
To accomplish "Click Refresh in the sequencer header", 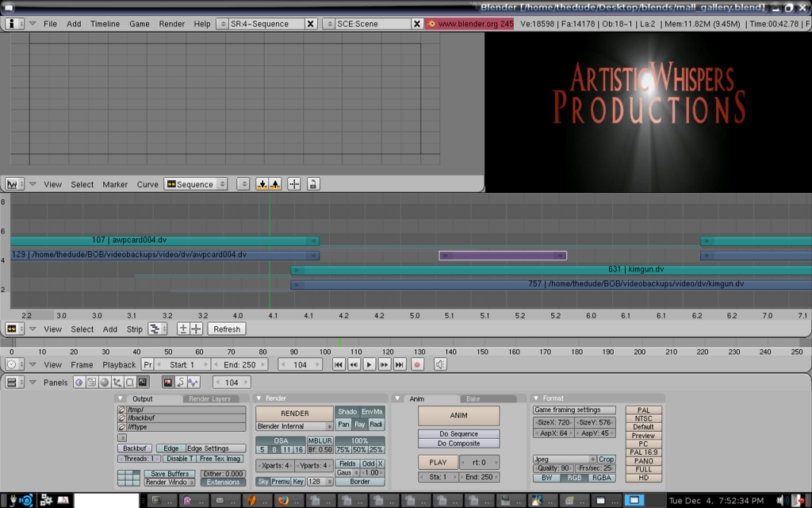I will [228, 329].
